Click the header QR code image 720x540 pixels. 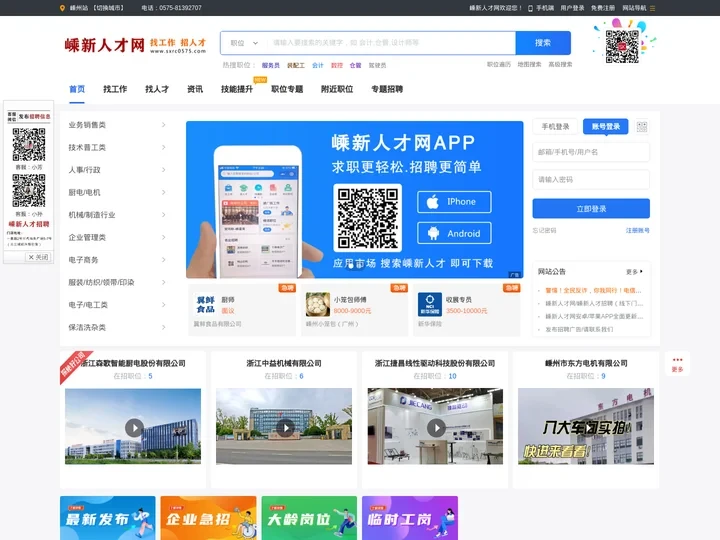pyautogui.click(x=622, y=46)
